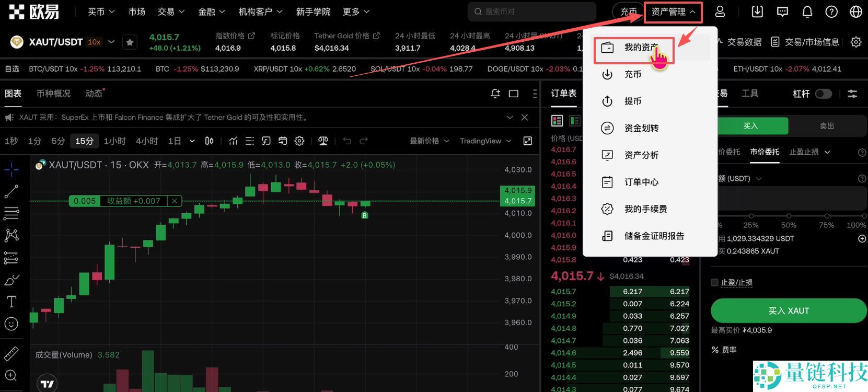The width and height of the screenshot is (868, 392).
Task: Collapse the 资产管理 dropdown
Action: pyautogui.click(x=673, y=12)
